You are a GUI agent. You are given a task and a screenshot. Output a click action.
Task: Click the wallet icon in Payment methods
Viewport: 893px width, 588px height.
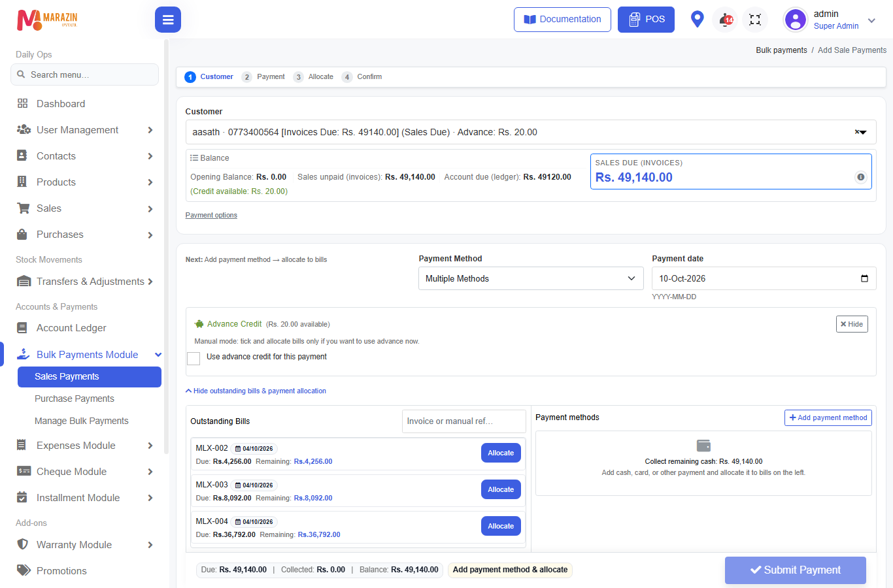[703, 446]
